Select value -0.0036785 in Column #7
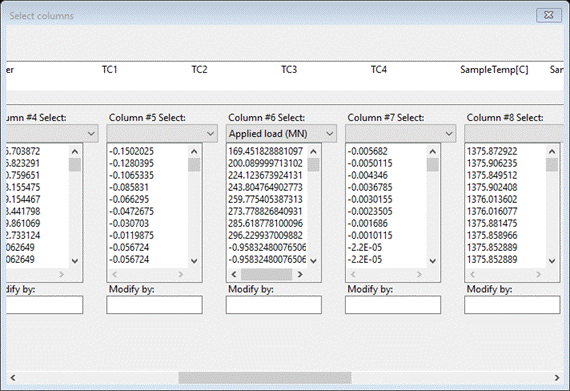Viewport: 570px width, 391px height. (x=370, y=187)
